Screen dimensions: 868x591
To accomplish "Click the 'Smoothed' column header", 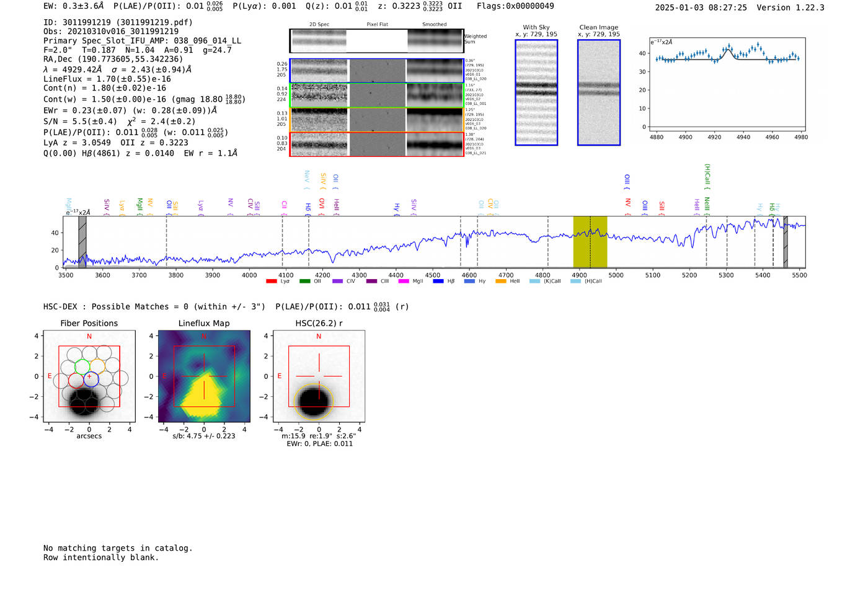I will click(435, 25).
